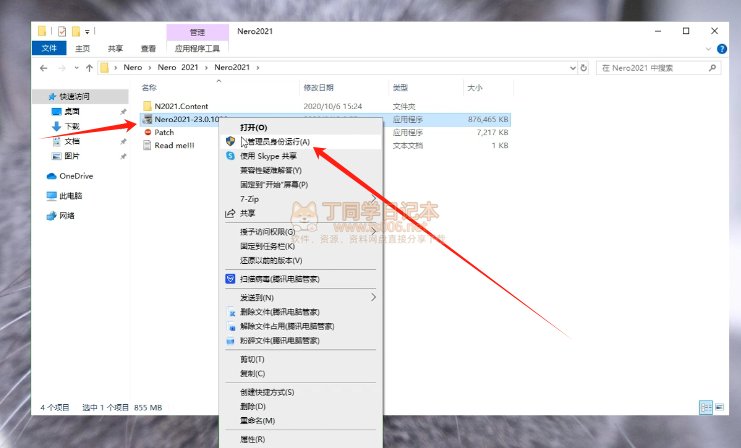741x448 pixels.
Task: Click 共享 entry with share icon
Action: coord(301,213)
